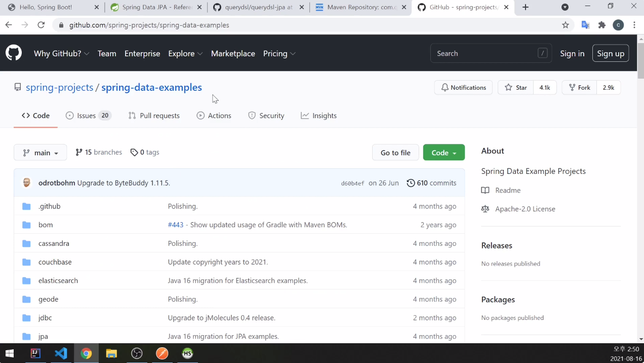The width and height of the screenshot is (644, 363).
Task: Click the jdbc folder icon
Action: coord(27,318)
